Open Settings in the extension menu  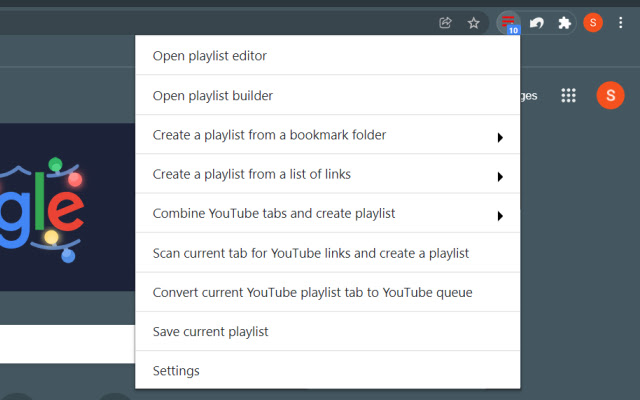pyautogui.click(x=328, y=370)
